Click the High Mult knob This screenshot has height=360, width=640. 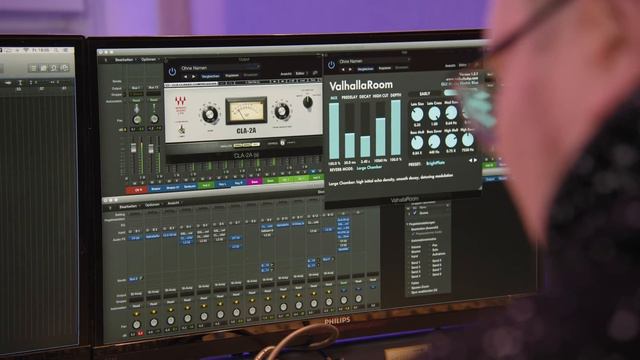tap(451, 140)
